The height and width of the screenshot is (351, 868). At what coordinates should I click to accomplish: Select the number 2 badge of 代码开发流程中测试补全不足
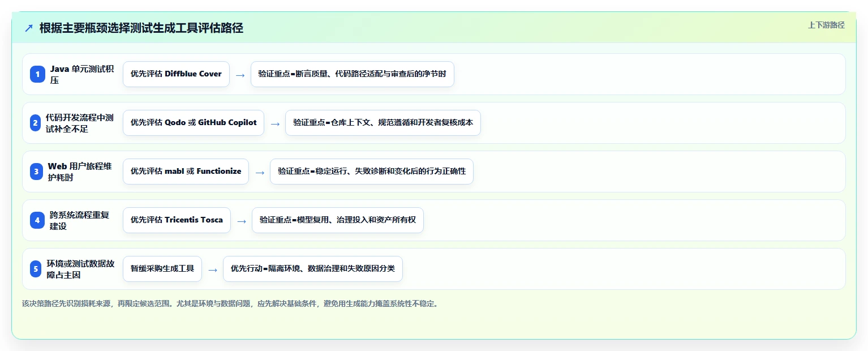pyautogui.click(x=35, y=123)
